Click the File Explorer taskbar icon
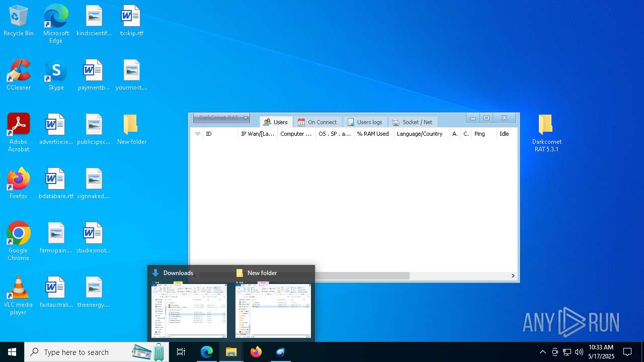This screenshot has width=644, height=362. (x=231, y=352)
